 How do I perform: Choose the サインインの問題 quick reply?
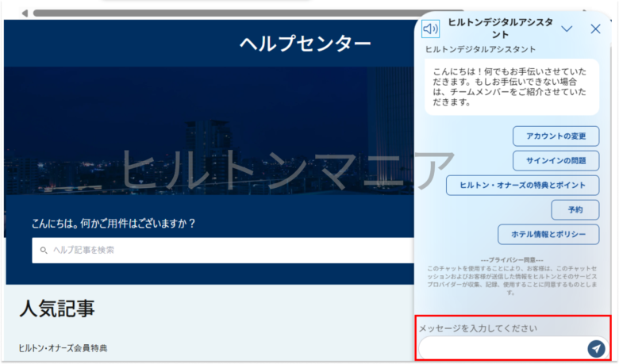556,160
